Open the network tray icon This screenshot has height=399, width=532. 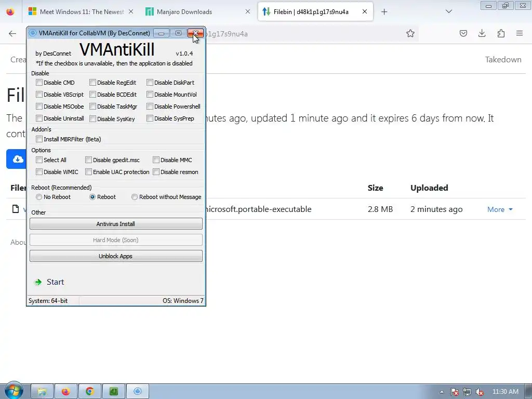click(467, 392)
